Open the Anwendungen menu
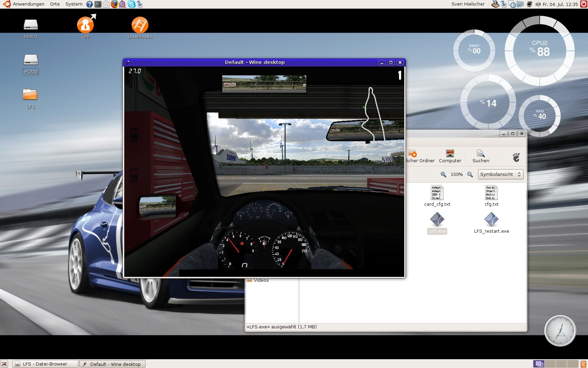 tap(28, 4)
